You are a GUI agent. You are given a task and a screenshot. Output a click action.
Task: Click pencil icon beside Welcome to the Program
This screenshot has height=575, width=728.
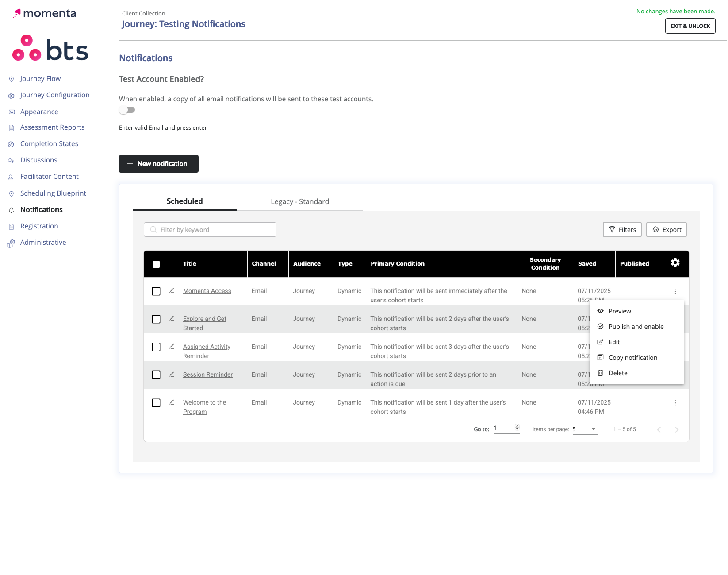point(172,402)
